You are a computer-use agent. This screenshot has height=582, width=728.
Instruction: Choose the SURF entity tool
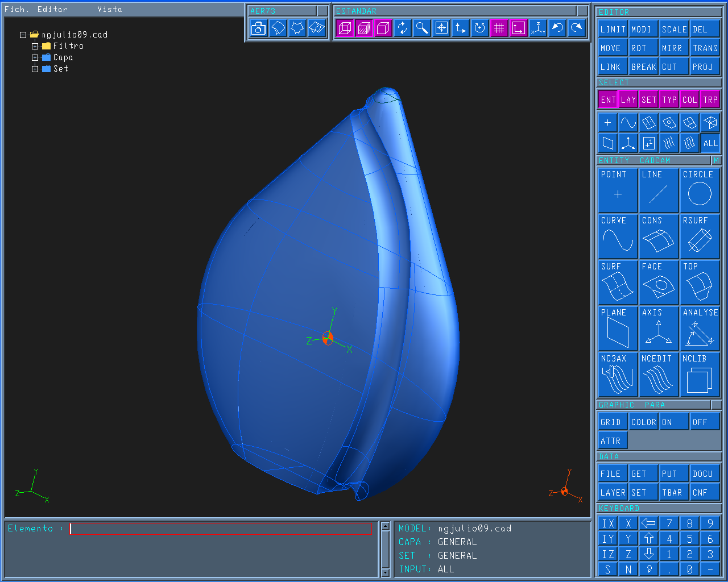[x=618, y=282]
